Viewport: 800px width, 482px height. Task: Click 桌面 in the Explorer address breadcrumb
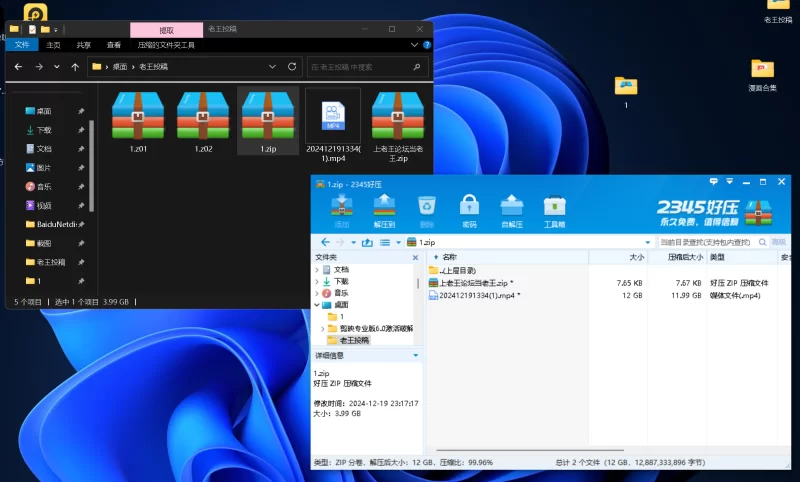[x=120, y=67]
